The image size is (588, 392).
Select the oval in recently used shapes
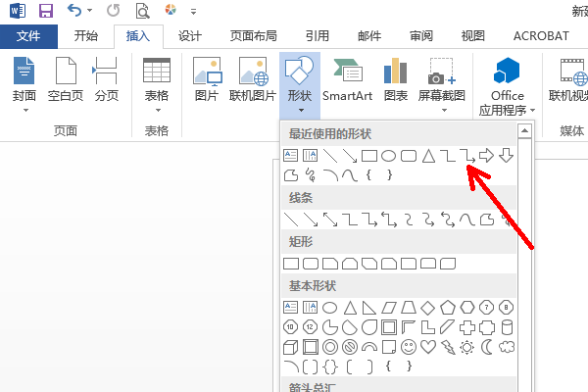coord(388,156)
